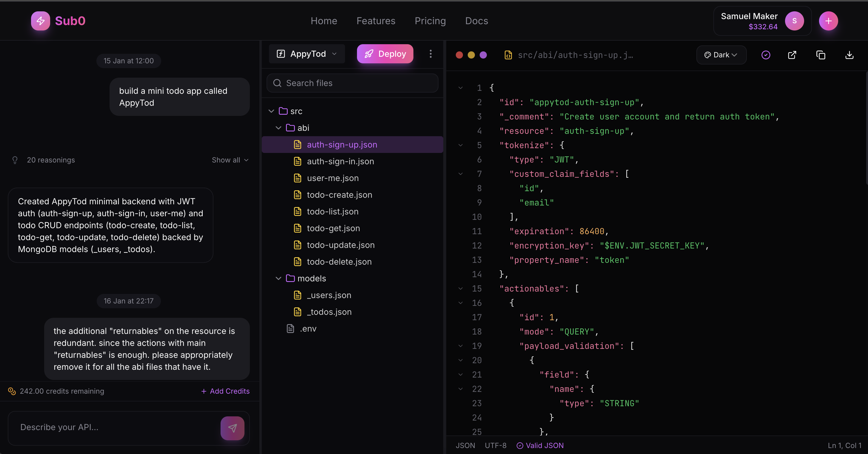Fold the actionables array at line 15
868x454 pixels.
click(x=460, y=289)
